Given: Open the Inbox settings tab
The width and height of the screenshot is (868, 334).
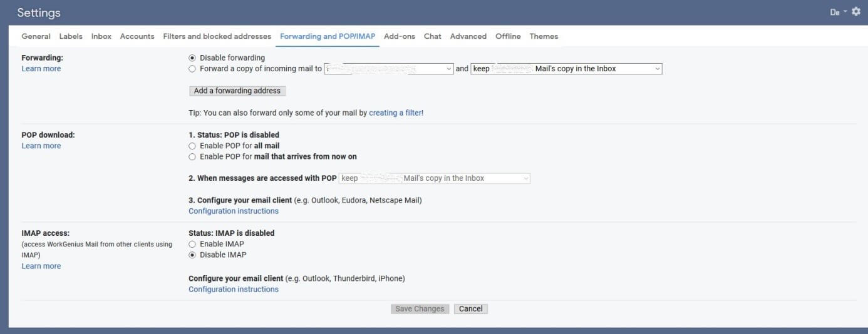Looking at the screenshot, I should click(101, 36).
